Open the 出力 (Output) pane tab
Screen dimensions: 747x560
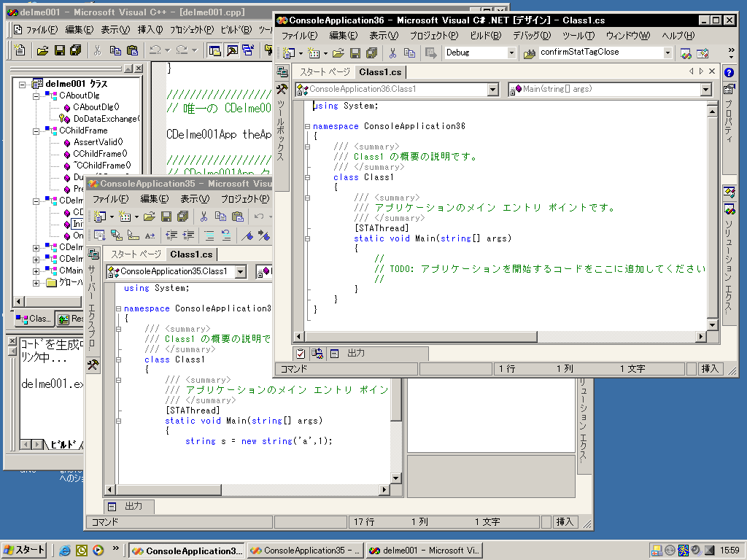(356, 354)
